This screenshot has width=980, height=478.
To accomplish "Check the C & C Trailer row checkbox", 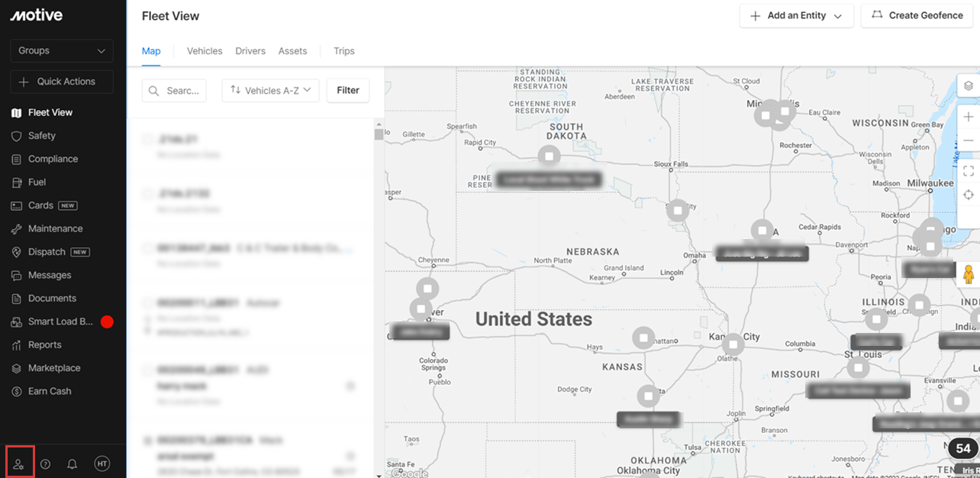I will (148, 248).
